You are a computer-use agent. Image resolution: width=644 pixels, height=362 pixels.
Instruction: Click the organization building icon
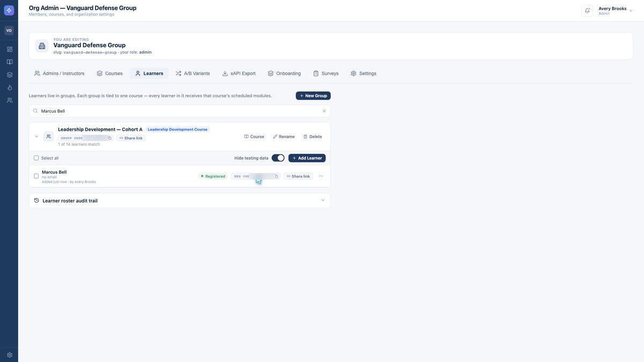coord(42,46)
